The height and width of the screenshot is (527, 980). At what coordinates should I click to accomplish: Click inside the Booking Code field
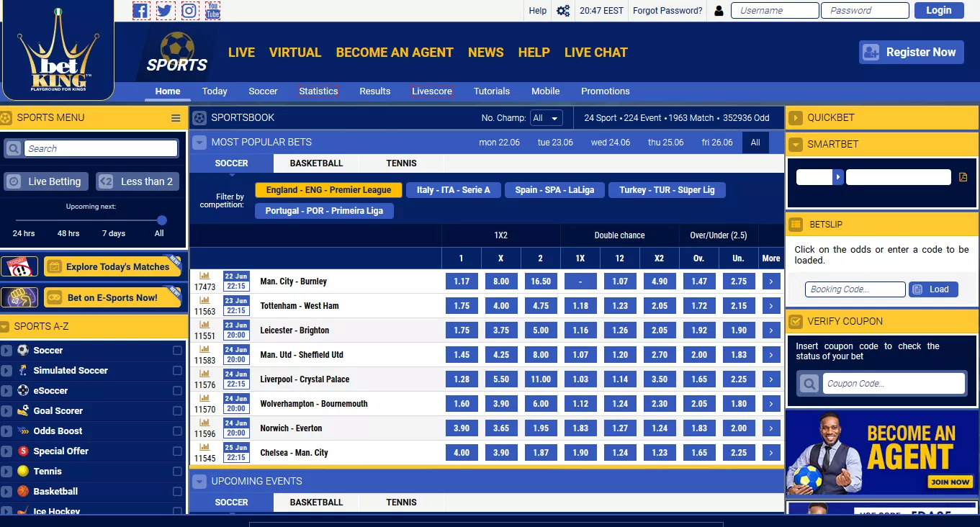[x=854, y=289]
